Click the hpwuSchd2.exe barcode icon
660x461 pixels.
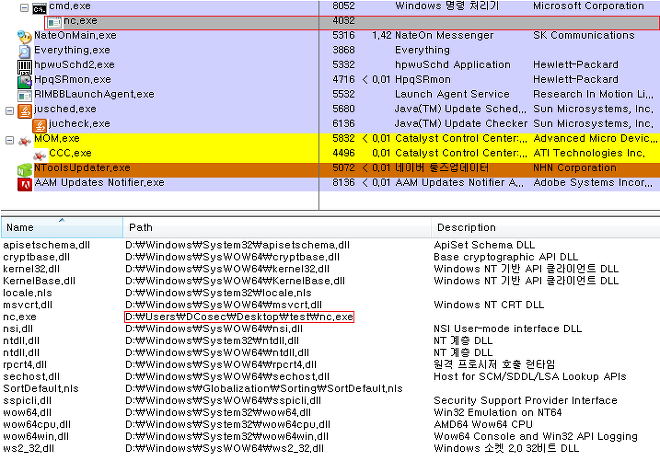click(x=24, y=66)
